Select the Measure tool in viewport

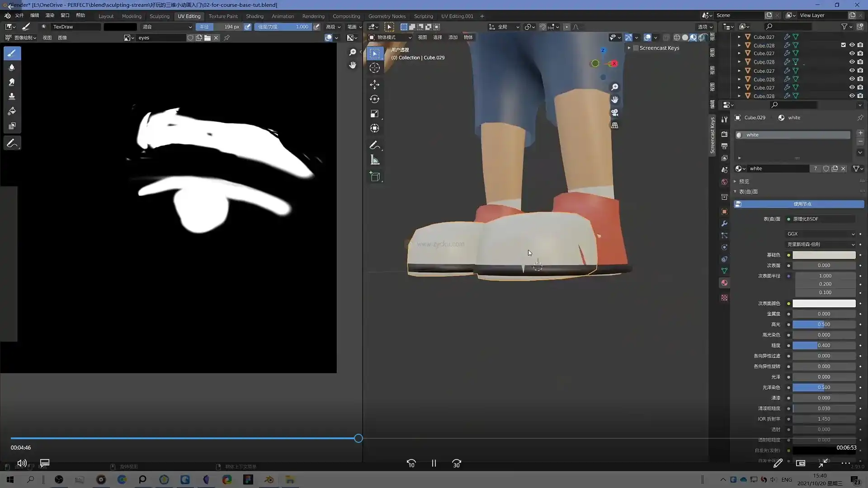coord(374,160)
